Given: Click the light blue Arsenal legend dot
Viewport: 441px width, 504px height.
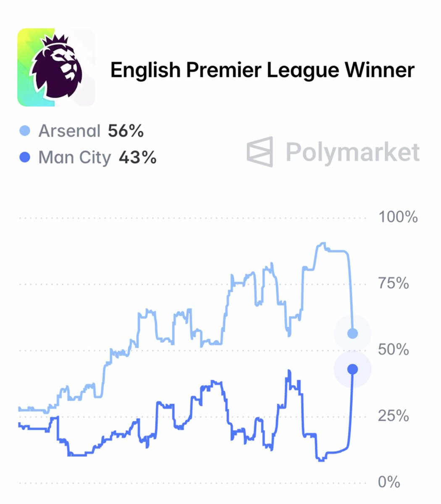Looking at the screenshot, I should (x=25, y=131).
